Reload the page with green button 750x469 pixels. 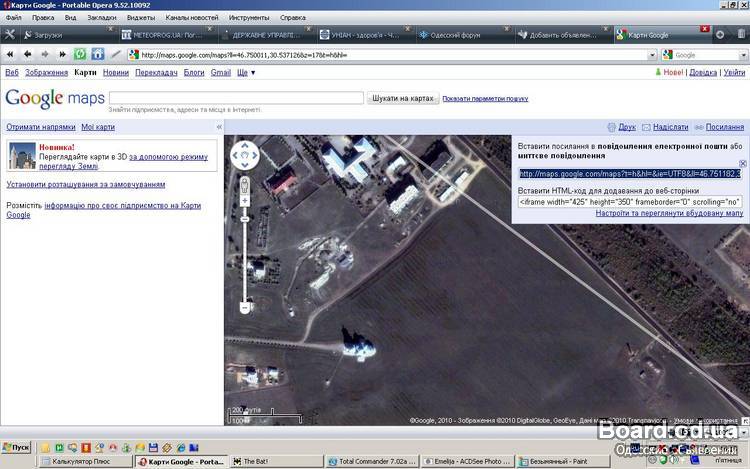click(80, 54)
